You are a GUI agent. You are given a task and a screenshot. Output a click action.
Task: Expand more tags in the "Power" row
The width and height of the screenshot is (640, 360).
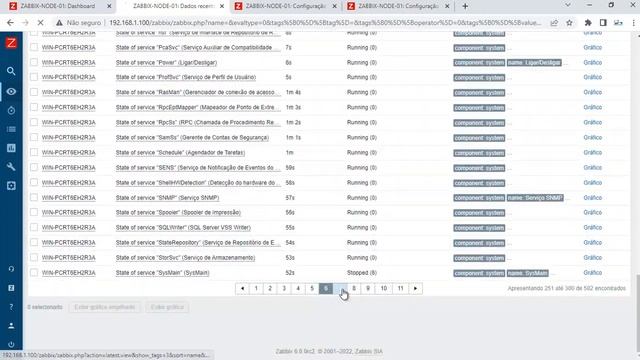565,62
